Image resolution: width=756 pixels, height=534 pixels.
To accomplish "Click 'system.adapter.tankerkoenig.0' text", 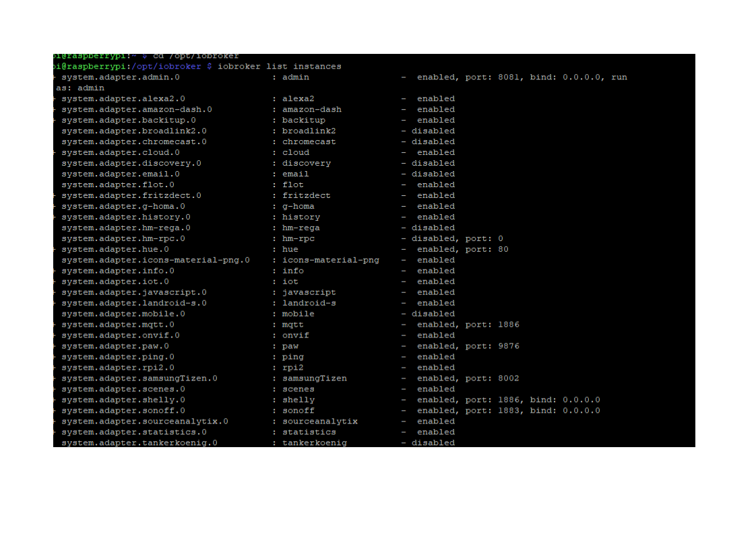I will pyautogui.click(x=139, y=443).
